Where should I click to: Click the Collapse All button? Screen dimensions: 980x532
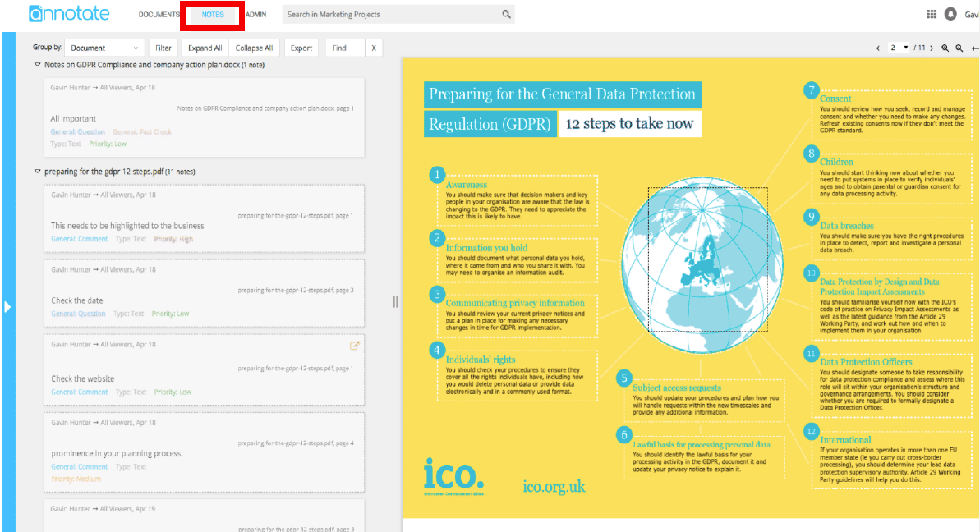click(x=254, y=48)
